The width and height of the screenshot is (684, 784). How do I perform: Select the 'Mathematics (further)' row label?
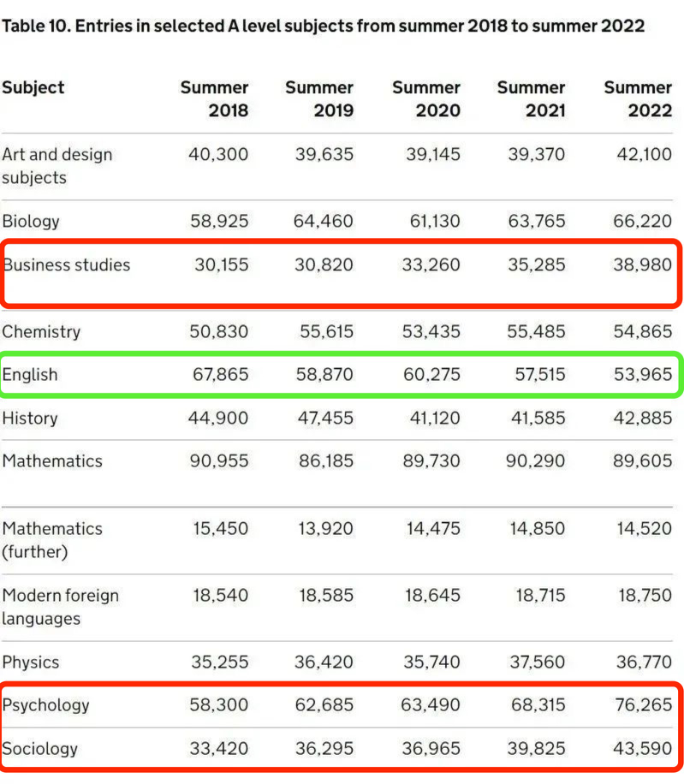click(52, 540)
